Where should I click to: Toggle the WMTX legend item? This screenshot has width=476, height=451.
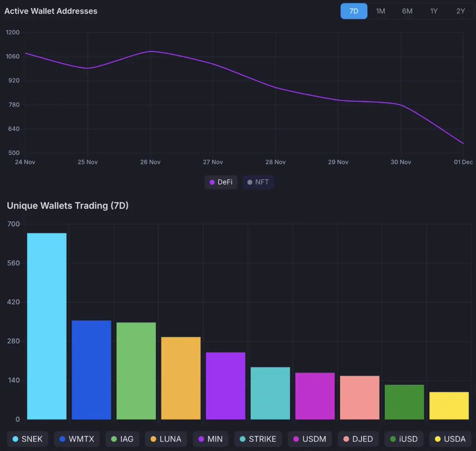(77, 439)
